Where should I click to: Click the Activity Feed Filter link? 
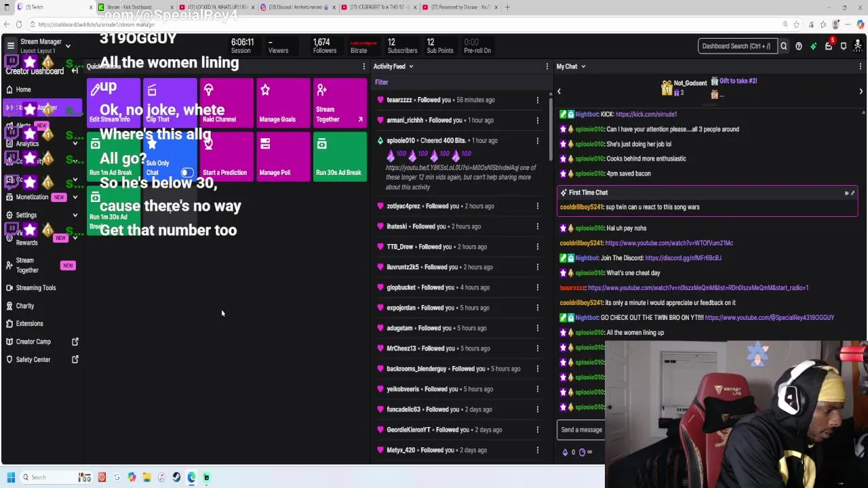click(x=381, y=83)
